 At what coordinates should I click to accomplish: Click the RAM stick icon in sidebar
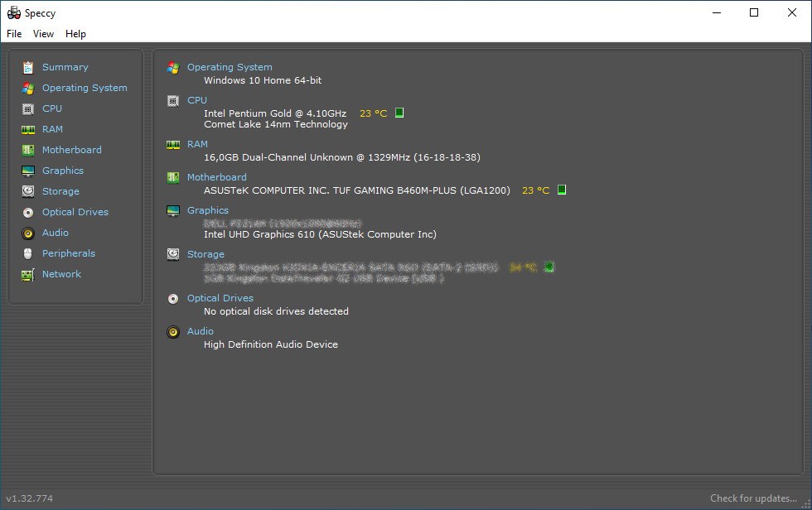[x=28, y=129]
